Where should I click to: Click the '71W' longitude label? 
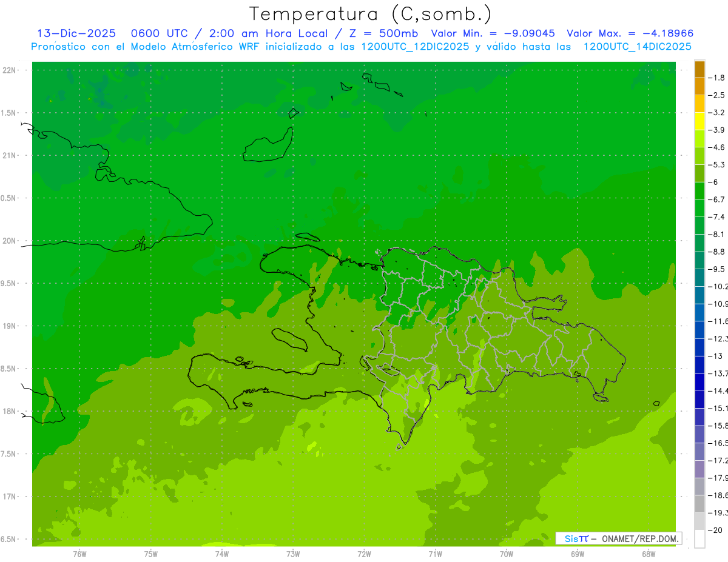[435, 554]
